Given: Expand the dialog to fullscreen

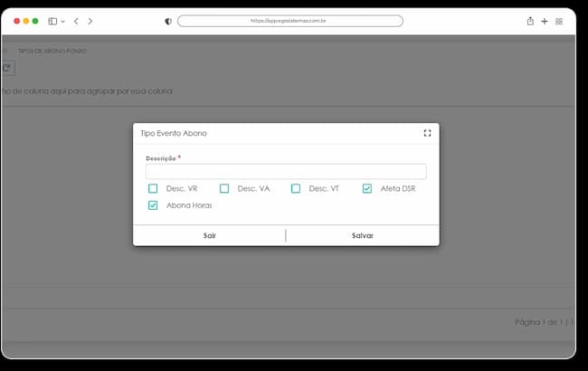Looking at the screenshot, I should (427, 133).
